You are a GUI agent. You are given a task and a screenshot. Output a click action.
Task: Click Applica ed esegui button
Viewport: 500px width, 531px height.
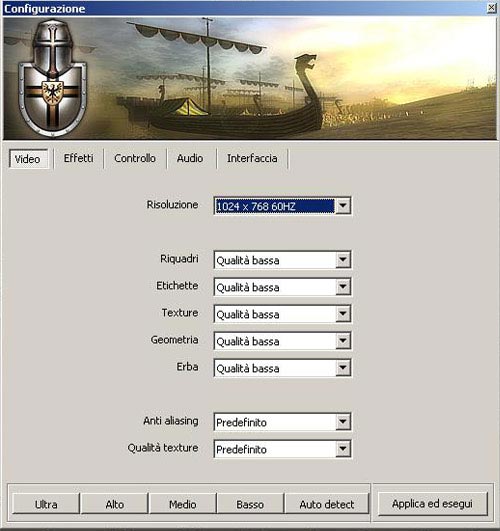[432, 504]
